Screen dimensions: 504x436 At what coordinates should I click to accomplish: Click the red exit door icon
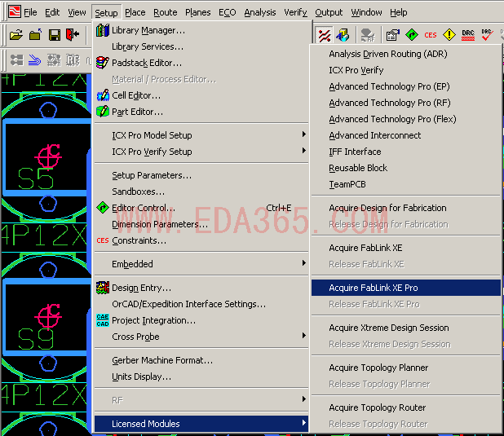pyautogui.click(x=73, y=34)
